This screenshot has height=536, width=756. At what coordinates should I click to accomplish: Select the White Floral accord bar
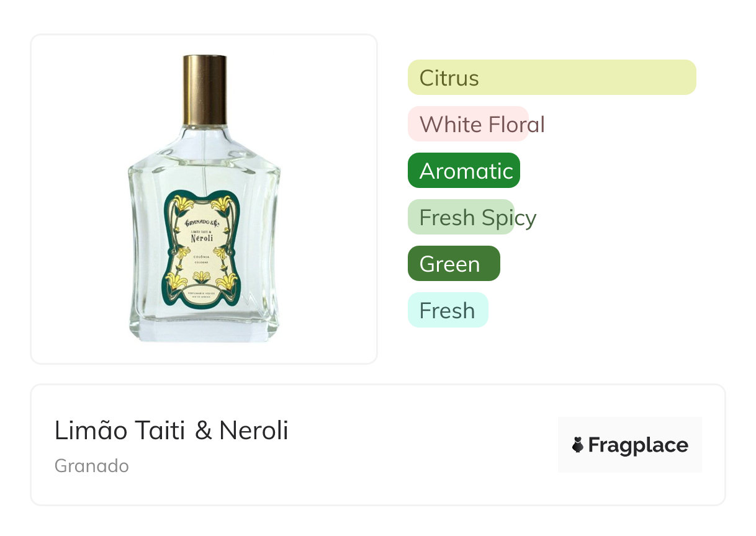[469, 124]
